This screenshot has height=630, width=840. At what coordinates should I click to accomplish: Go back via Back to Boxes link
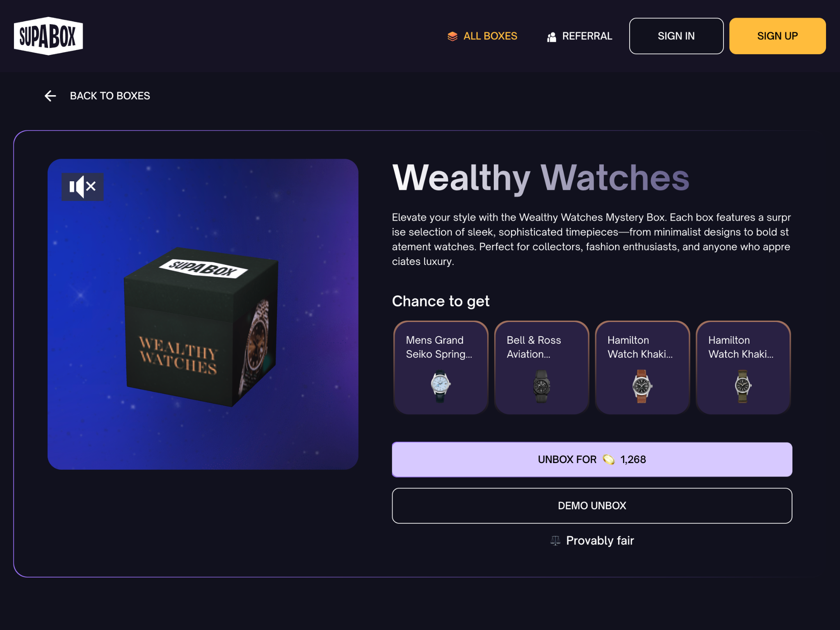click(97, 96)
